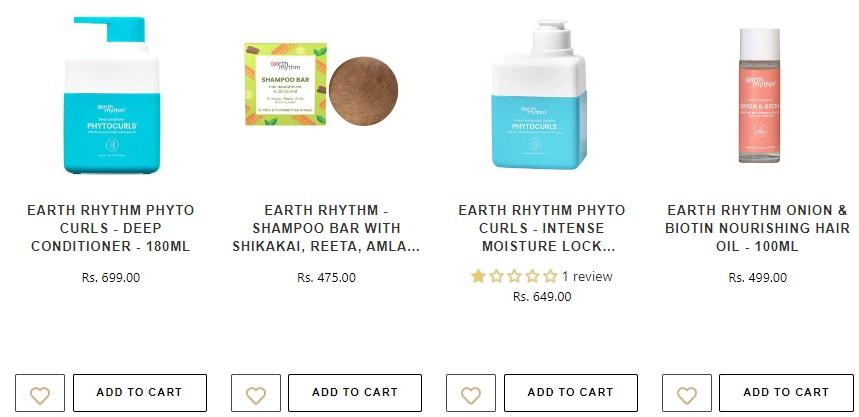Viewport: 859px width, 417px height.
Task: Read the 1 review link
Action: 587,277
